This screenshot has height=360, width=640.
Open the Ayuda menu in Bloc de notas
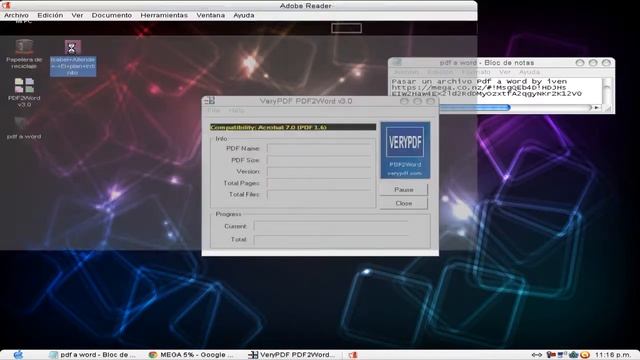tap(529, 72)
